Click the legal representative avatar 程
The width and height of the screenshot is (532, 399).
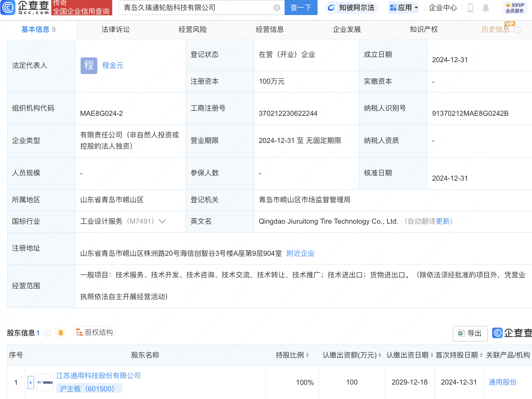pyautogui.click(x=89, y=65)
